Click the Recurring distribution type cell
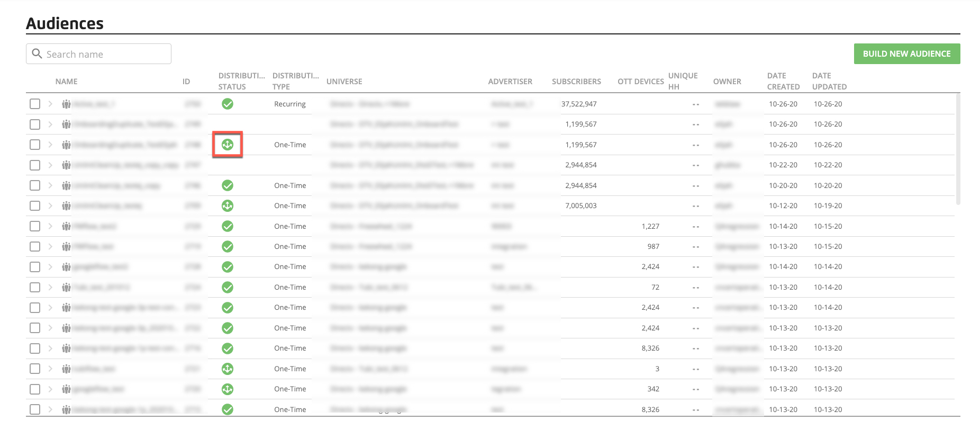The width and height of the screenshot is (980, 447). coord(290,104)
